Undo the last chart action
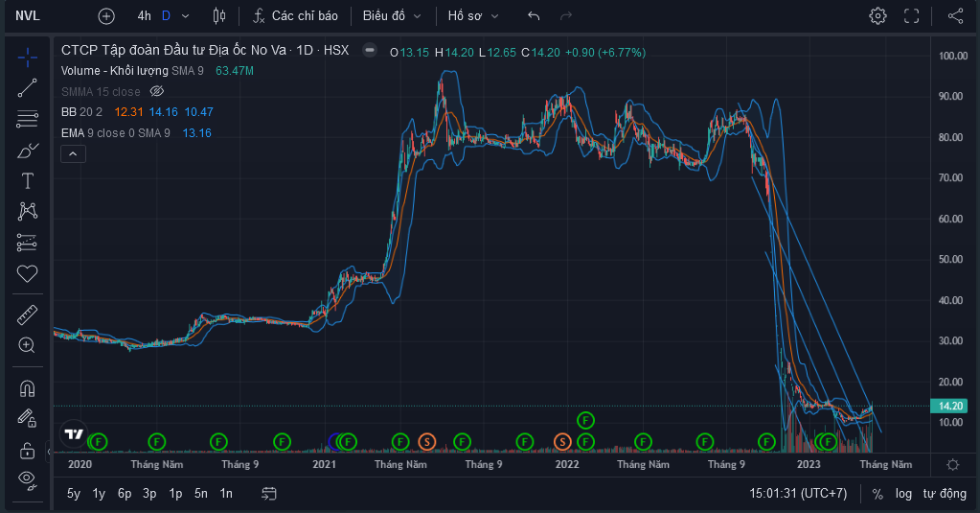The width and height of the screenshot is (980, 513). click(534, 16)
